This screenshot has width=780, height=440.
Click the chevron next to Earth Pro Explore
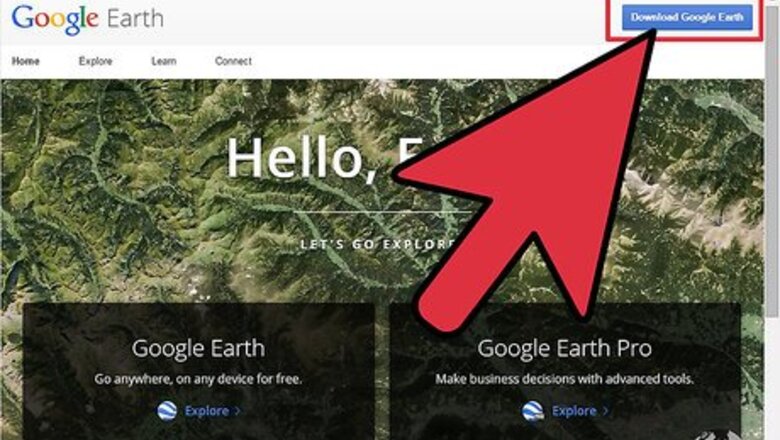[x=605, y=411]
